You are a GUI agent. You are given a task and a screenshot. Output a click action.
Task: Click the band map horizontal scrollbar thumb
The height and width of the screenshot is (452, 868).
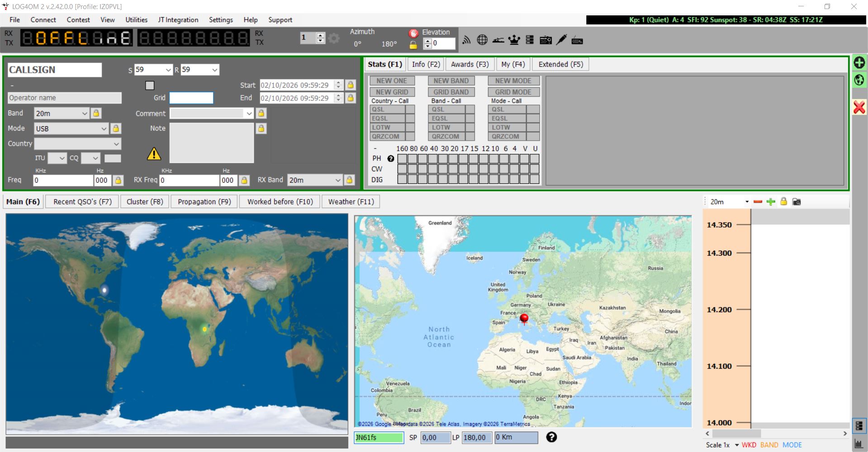coord(736,433)
